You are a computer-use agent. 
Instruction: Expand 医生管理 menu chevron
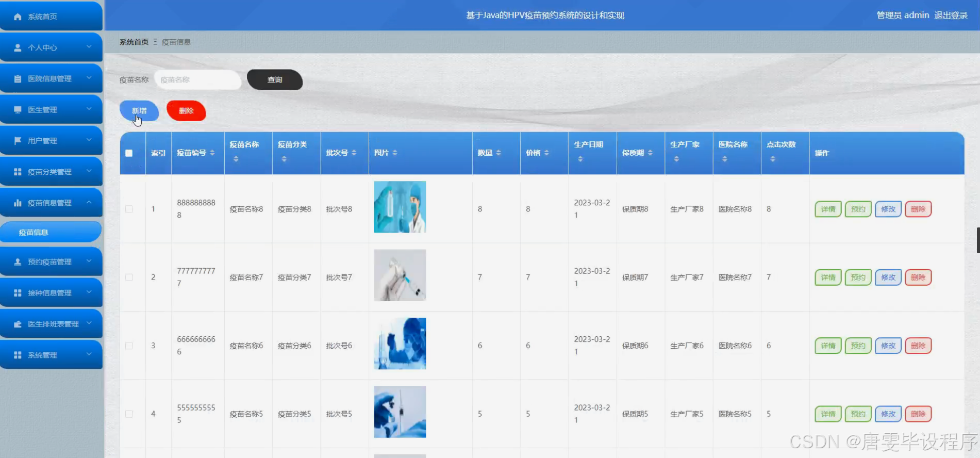click(x=89, y=109)
